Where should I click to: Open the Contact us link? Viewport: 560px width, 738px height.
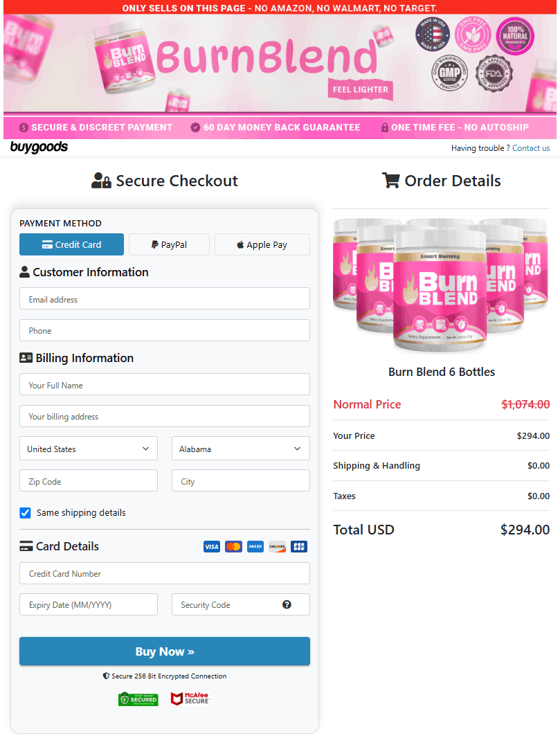tap(531, 147)
